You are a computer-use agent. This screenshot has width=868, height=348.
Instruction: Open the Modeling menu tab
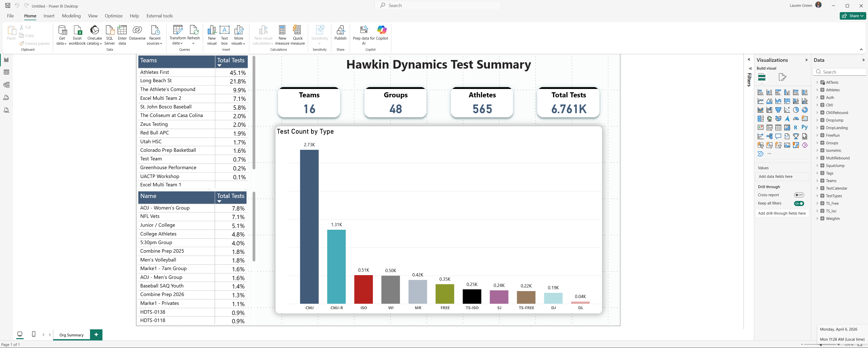[x=71, y=15]
